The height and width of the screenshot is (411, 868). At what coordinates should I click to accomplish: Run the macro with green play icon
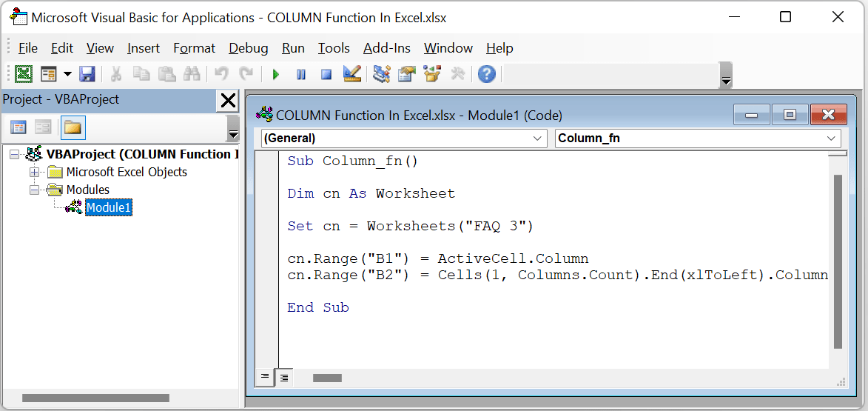tap(276, 73)
